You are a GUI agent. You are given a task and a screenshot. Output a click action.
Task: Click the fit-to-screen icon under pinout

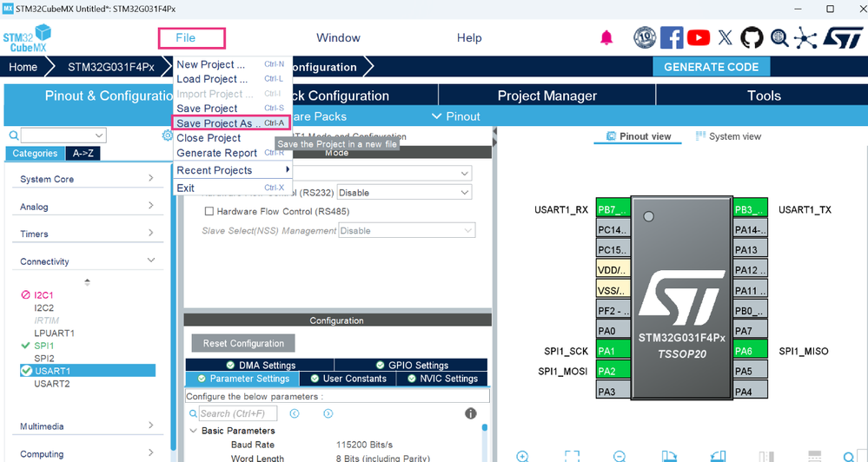pos(572,457)
